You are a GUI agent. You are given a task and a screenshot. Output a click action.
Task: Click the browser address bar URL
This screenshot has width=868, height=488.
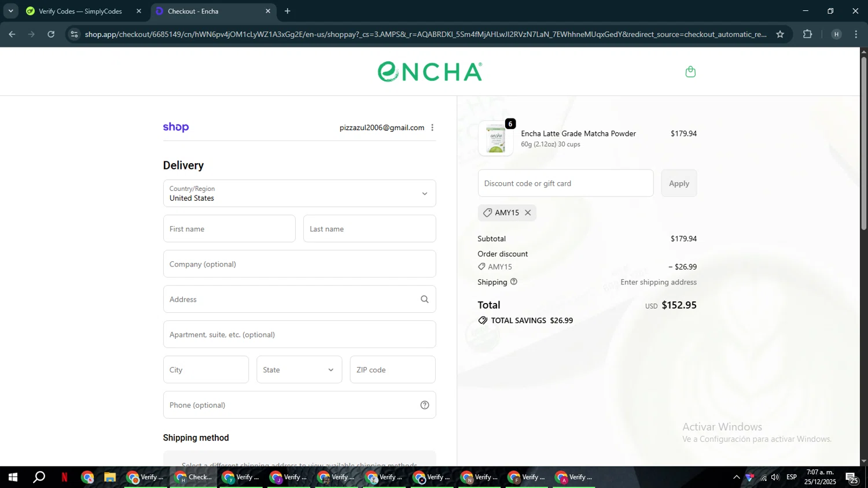425,34
